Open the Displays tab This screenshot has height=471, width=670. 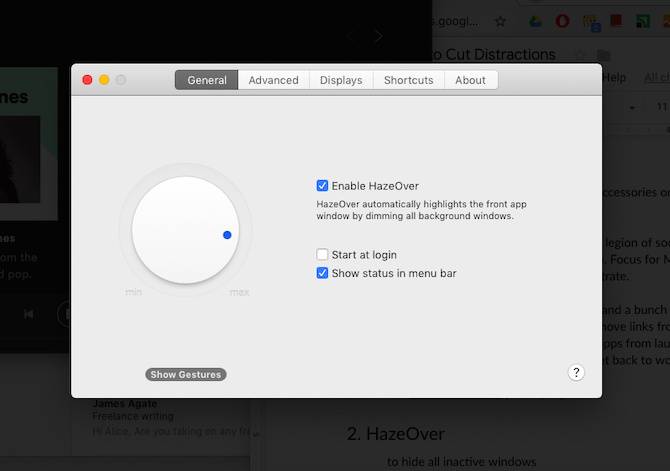(x=341, y=80)
